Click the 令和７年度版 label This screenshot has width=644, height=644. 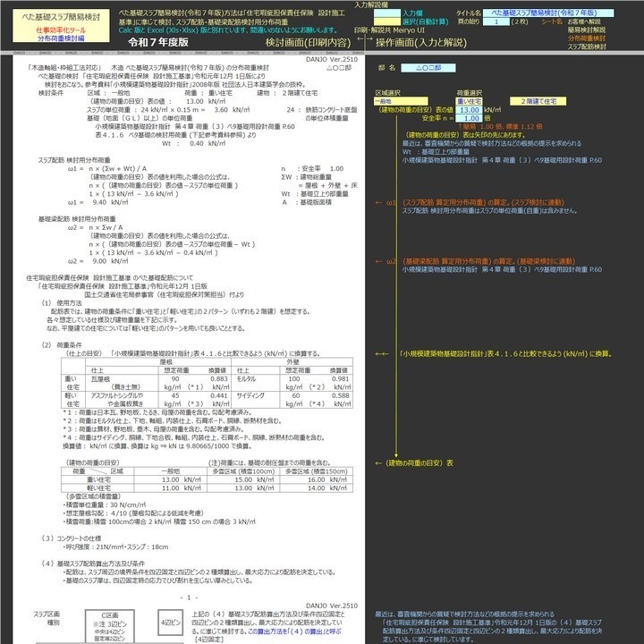point(158,42)
